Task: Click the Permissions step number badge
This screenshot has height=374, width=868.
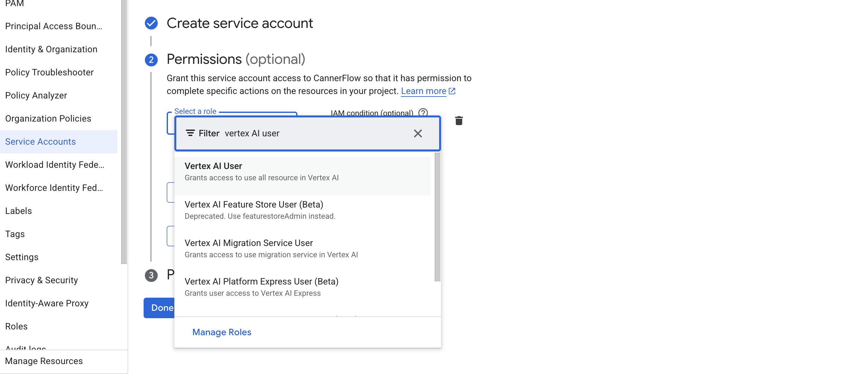Action: click(x=151, y=59)
